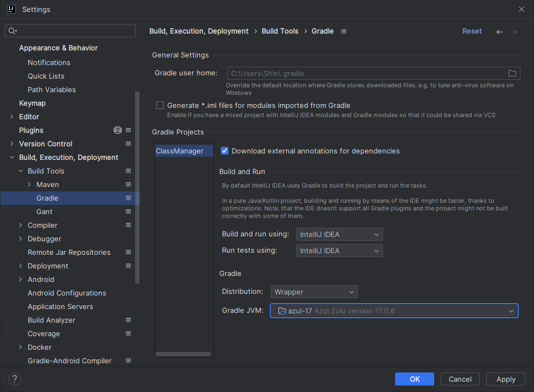Expand the Editor tree node
534x392 pixels.
12,117
